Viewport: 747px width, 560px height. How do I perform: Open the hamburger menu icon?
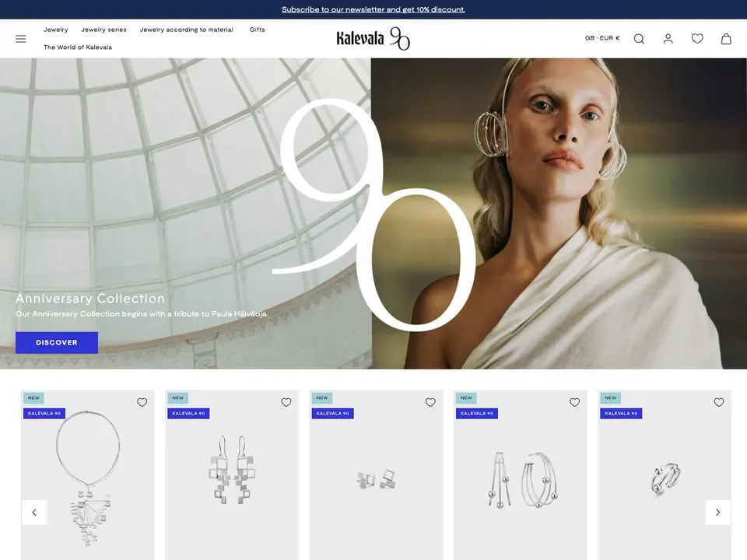tap(20, 39)
